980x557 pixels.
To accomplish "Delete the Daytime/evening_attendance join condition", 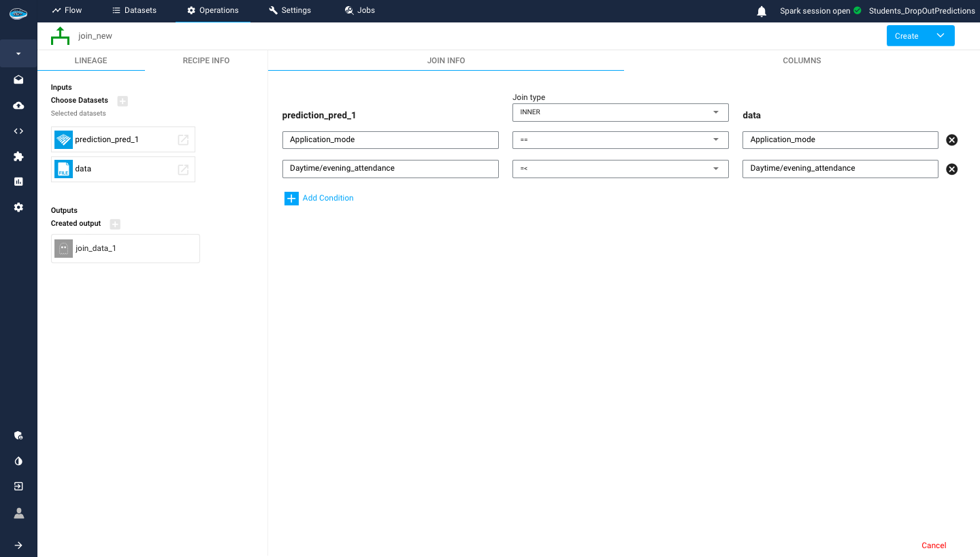I will tap(951, 169).
